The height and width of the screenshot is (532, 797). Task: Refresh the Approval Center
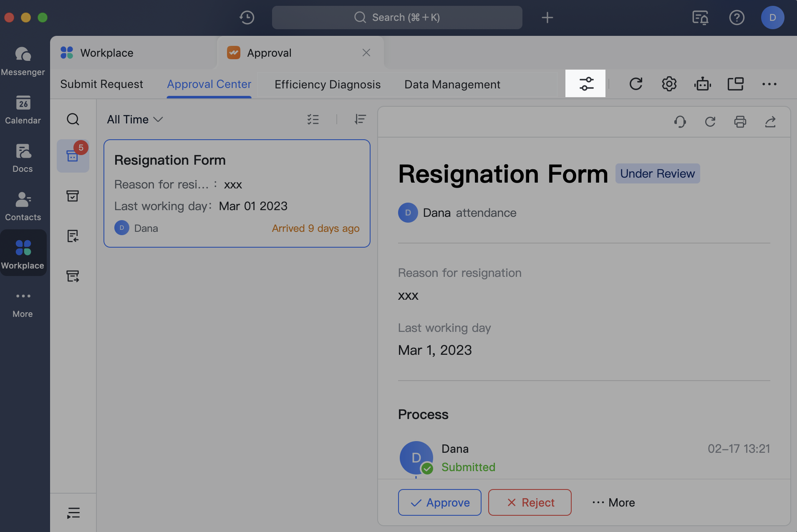(635, 84)
